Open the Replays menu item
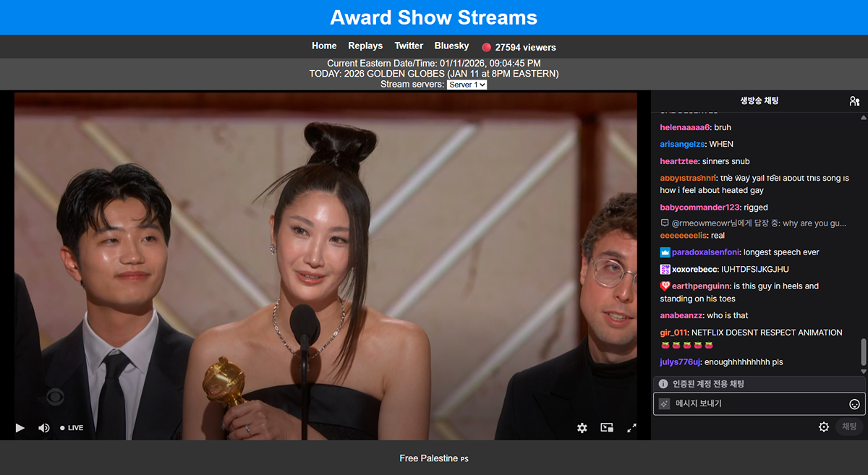868x475 pixels. tap(365, 46)
